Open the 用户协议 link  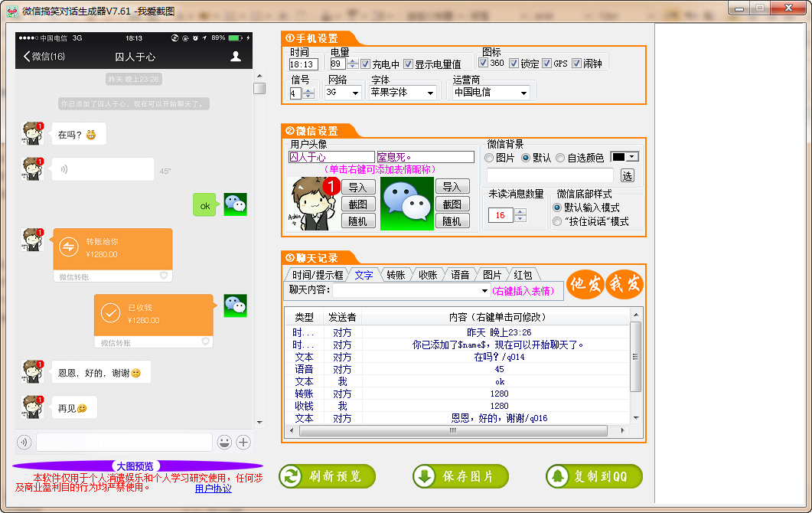tap(214, 488)
